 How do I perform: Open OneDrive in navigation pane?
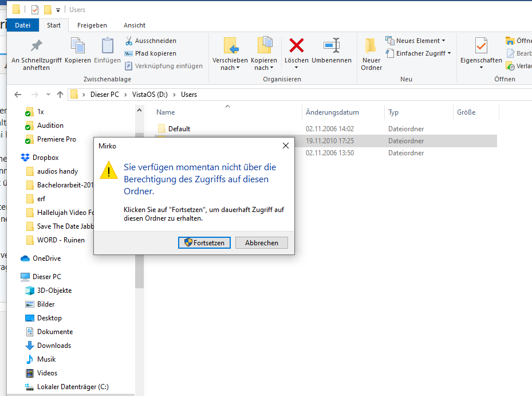pos(46,258)
